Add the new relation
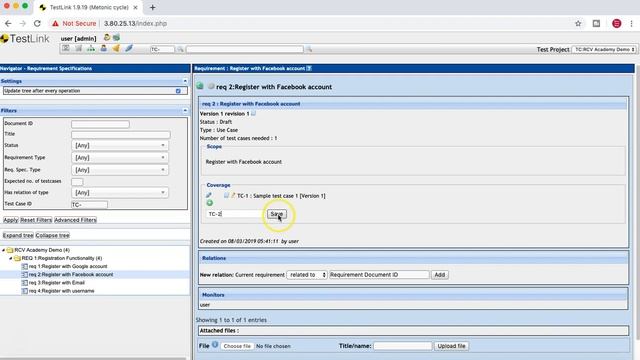This screenshot has width=640, height=360. tap(440, 275)
